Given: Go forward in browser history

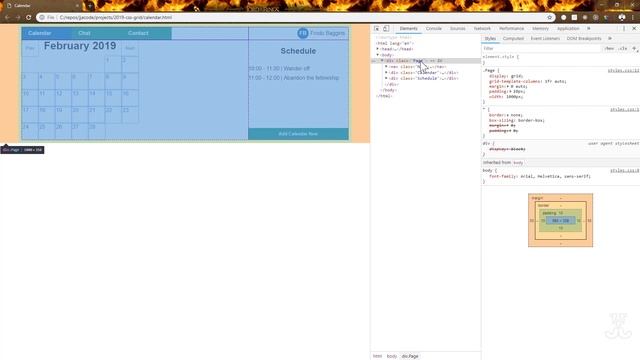Looking at the screenshot, I should (x=18, y=18).
